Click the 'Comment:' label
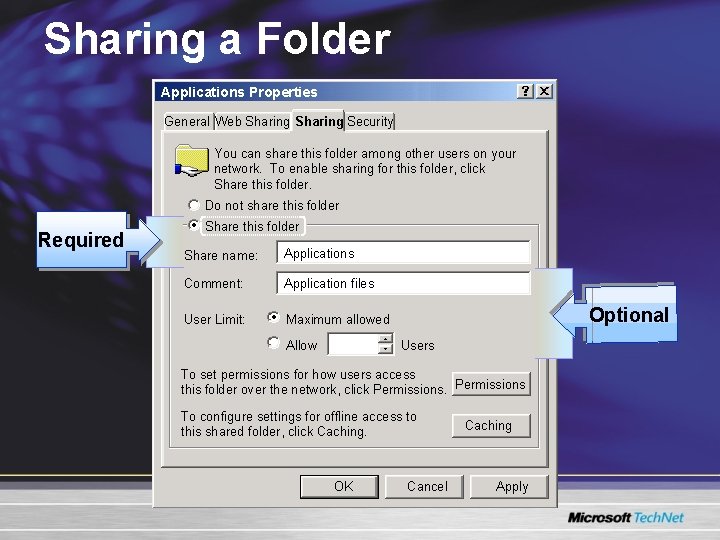 213,283
